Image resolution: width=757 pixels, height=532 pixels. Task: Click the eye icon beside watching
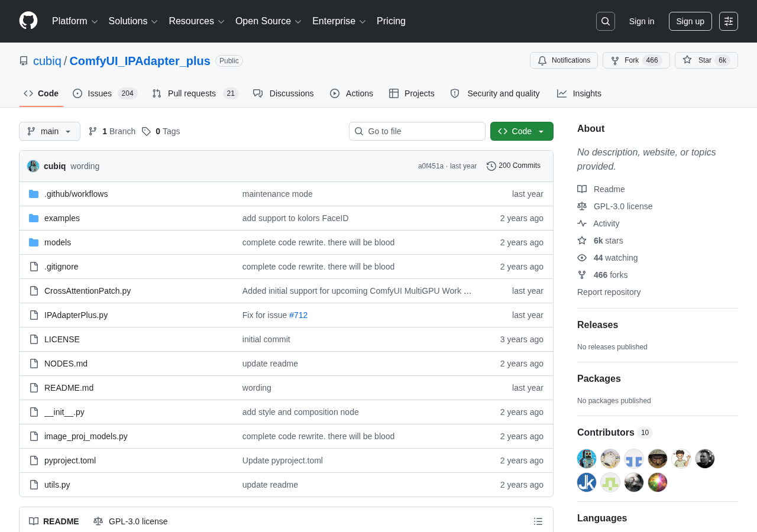point(582,258)
